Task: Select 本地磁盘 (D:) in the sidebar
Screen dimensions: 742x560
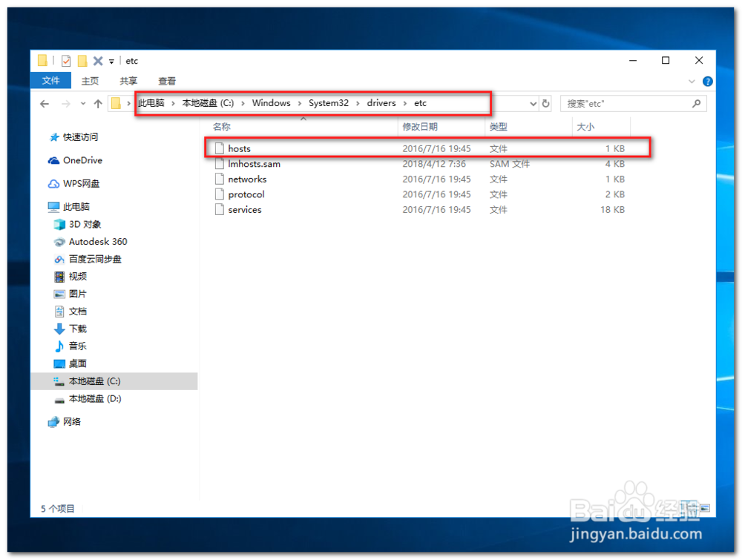Action: coord(95,399)
